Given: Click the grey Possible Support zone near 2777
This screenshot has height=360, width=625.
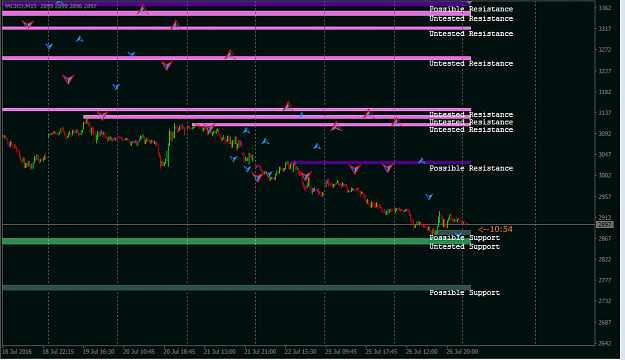Looking at the screenshot, I should point(236,288).
